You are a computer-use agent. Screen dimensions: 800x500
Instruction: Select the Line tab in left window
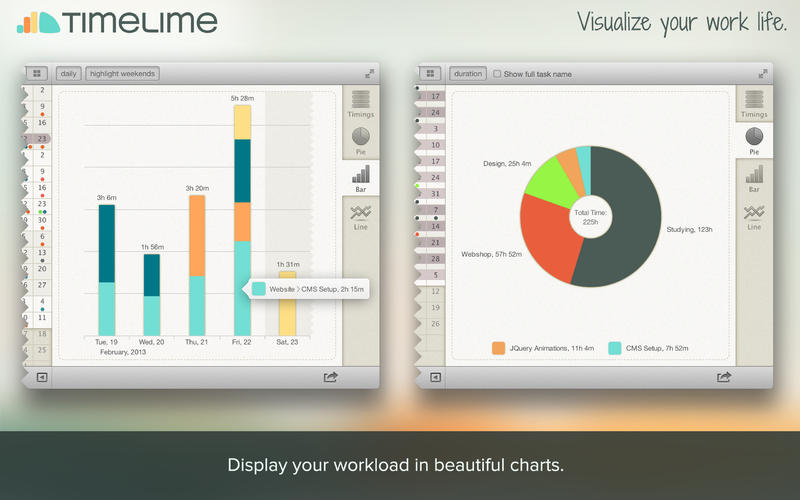[361, 218]
